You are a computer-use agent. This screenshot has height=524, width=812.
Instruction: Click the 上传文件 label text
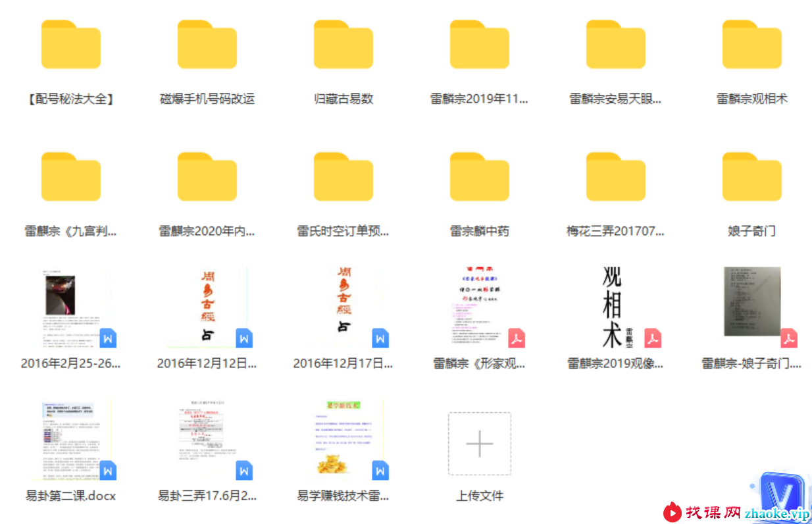[x=480, y=496]
